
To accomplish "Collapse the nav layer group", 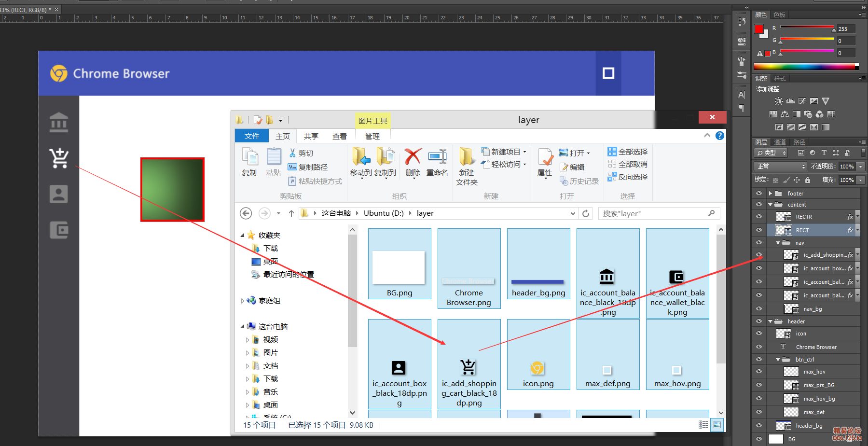I will pos(778,243).
